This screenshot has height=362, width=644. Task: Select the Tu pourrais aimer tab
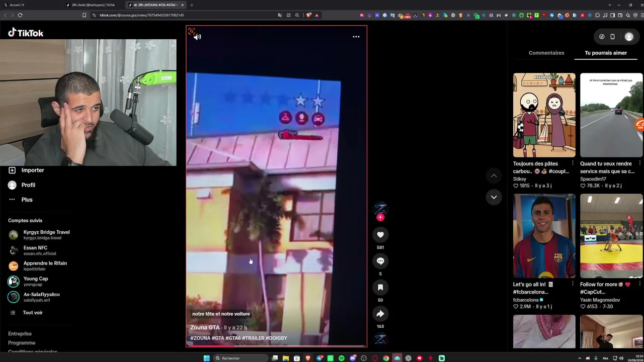point(606,53)
